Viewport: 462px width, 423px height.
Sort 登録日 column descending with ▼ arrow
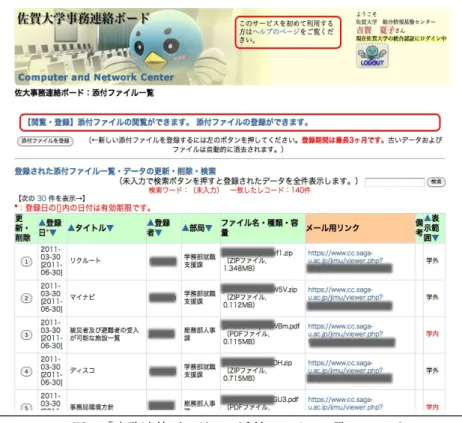(53, 233)
